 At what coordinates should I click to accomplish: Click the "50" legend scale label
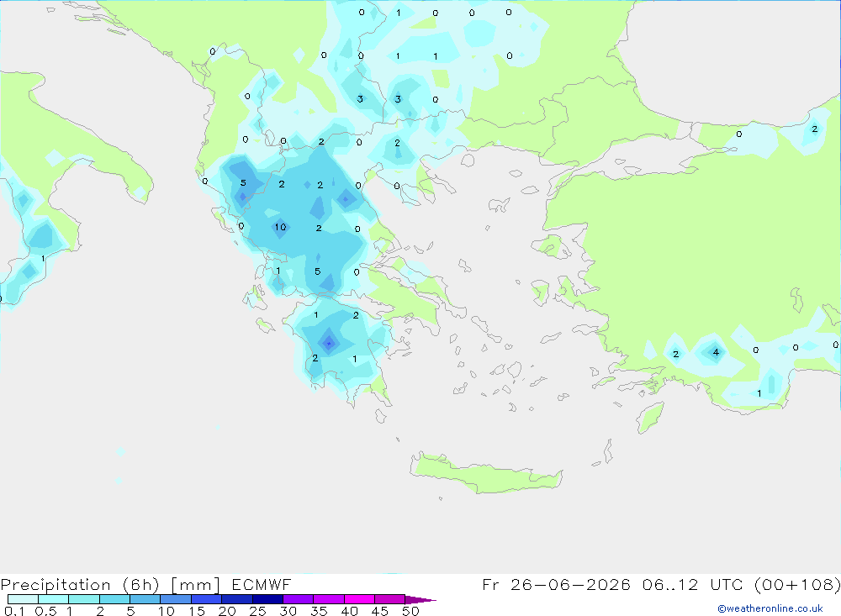(410, 611)
